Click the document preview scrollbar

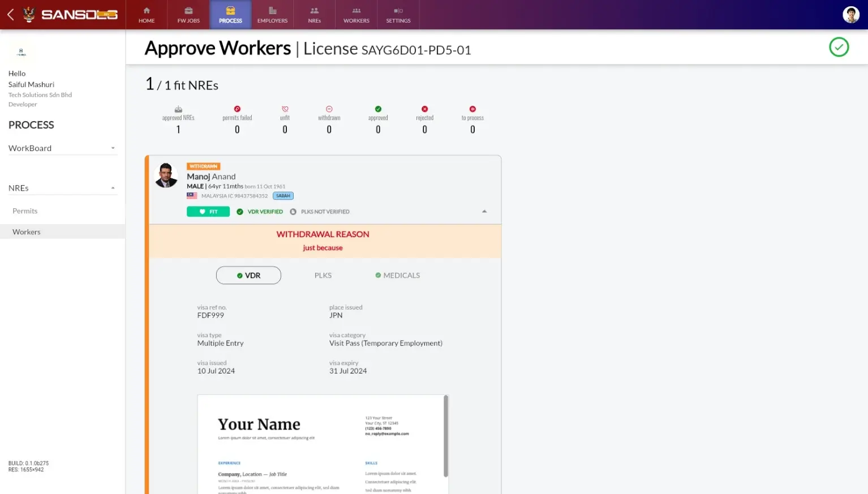pos(446,436)
